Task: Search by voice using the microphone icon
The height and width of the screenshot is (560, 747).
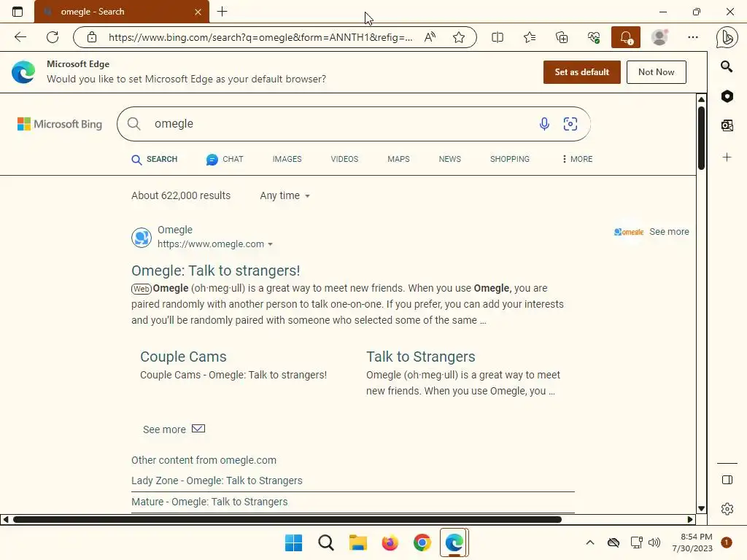Action: (x=544, y=124)
